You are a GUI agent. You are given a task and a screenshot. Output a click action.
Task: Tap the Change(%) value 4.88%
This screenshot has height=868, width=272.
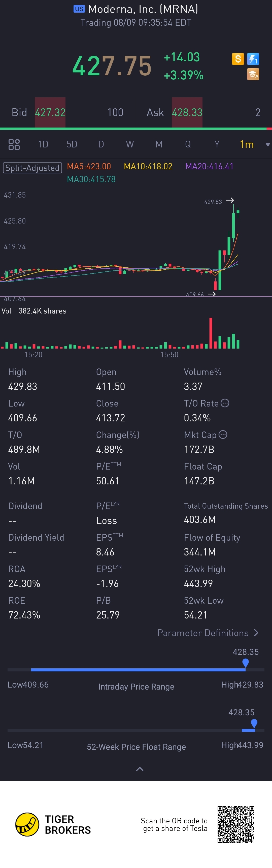(109, 450)
